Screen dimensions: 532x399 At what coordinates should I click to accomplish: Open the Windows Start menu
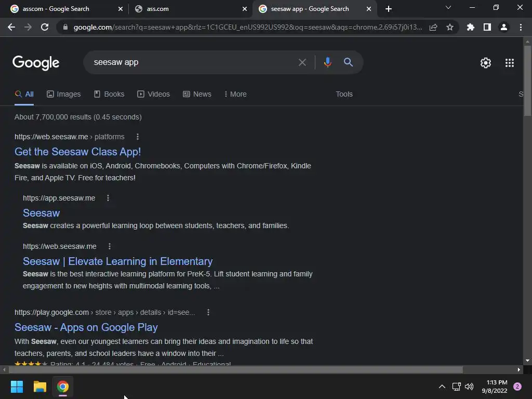[17, 387]
